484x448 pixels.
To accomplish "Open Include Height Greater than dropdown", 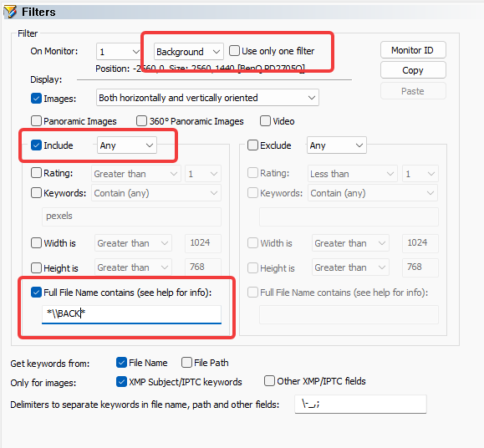I will (133, 267).
